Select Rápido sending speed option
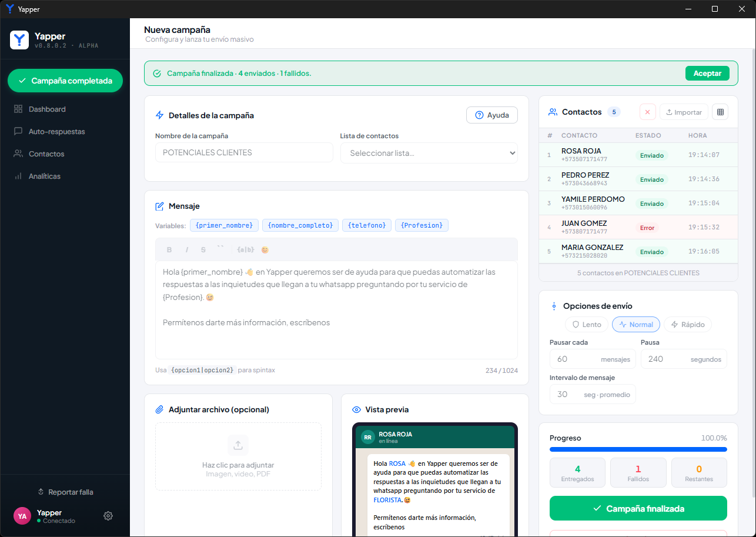756x537 pixels. pos(688,324)
